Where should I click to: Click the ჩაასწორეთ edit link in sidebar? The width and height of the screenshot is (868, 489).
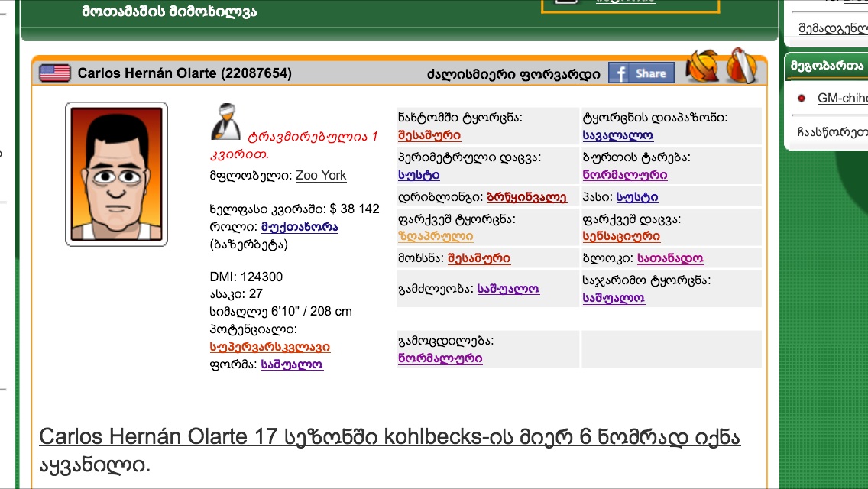coord(832,132)
